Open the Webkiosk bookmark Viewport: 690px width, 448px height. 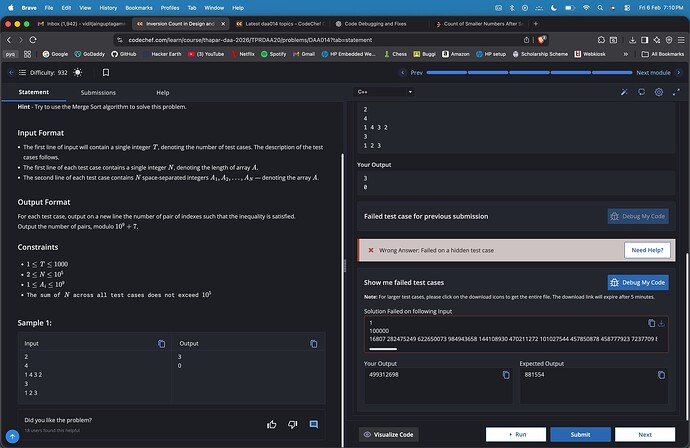[590, 54]
